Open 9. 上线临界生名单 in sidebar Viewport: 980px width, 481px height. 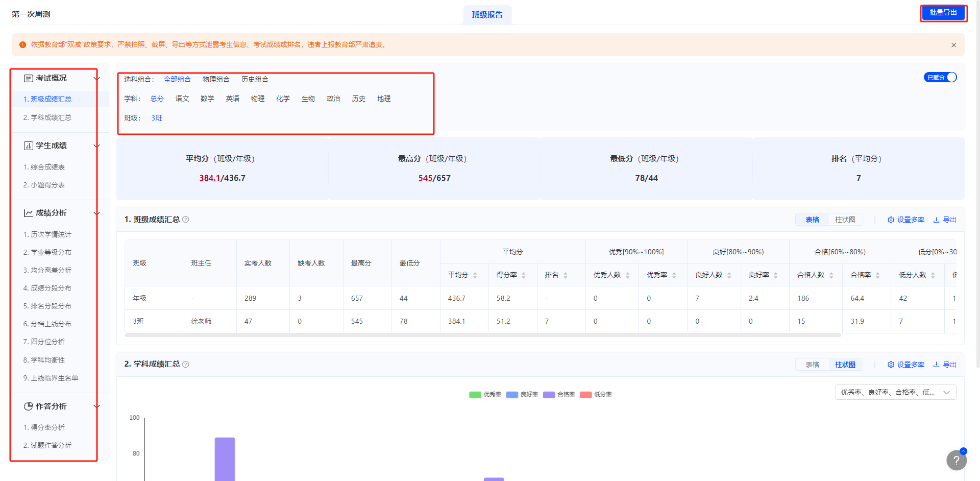point(51,378)
